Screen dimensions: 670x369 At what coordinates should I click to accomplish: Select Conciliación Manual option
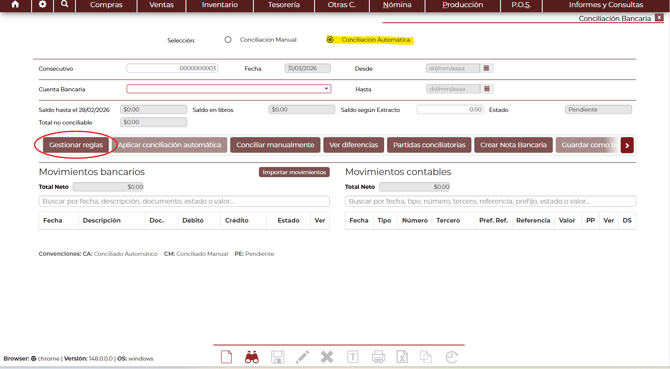pyautogui.click(x=228, y=40)
